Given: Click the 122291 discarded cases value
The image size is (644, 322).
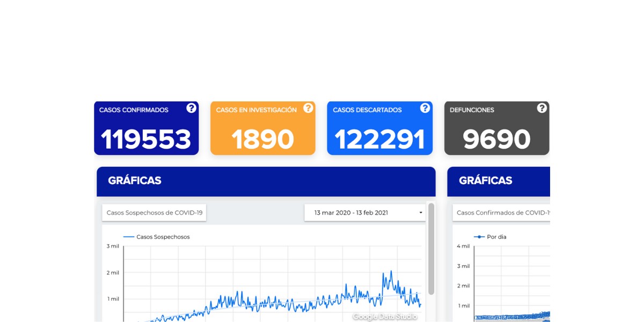Looking at the screenshot, I should (379, 140).
